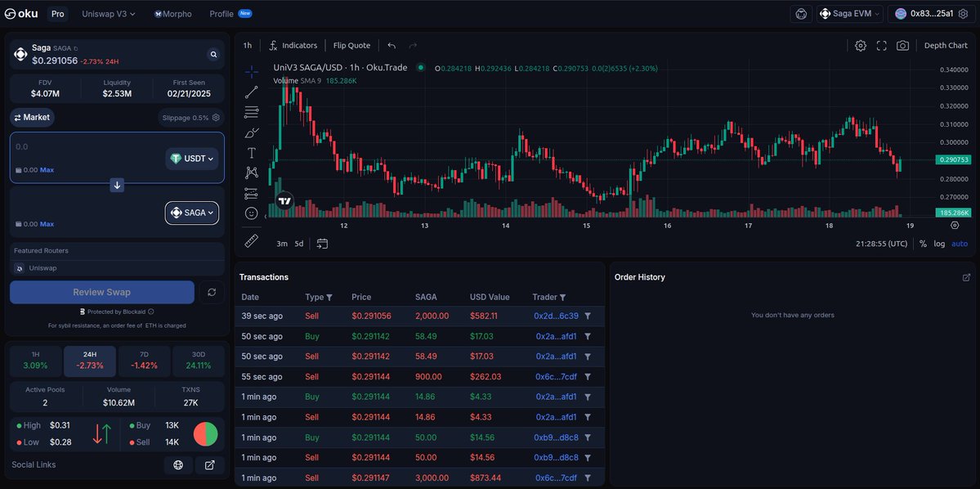The width and height of the screenshot is (980, 489).
Task: Open the Pro tab
Action: pyautogui.click(x=57, y=14)
